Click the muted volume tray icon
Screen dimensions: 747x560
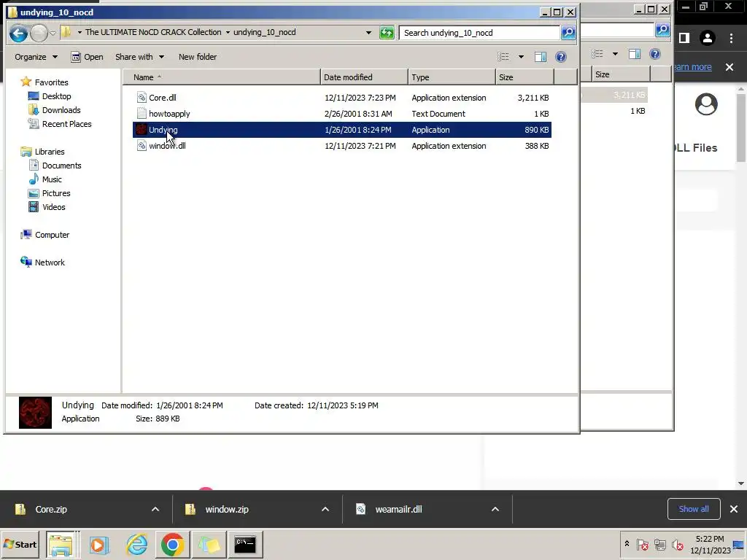click(677, 544)
